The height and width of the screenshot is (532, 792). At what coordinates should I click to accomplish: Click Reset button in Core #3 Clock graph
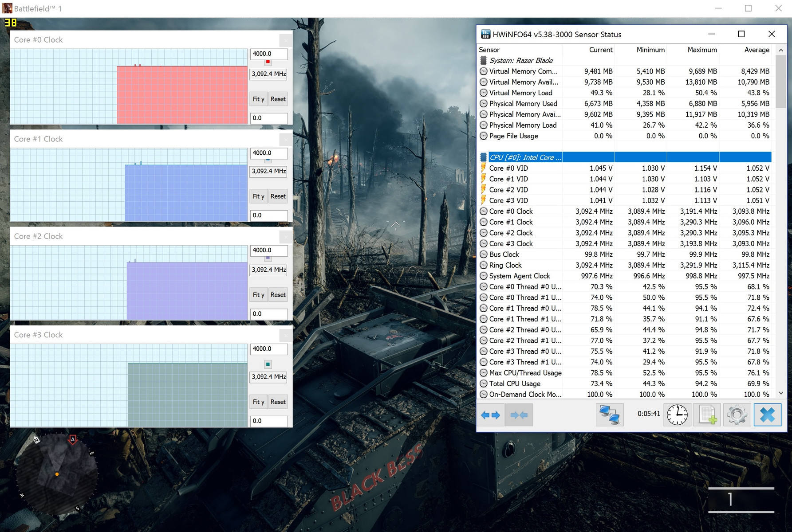coord(278,402)
